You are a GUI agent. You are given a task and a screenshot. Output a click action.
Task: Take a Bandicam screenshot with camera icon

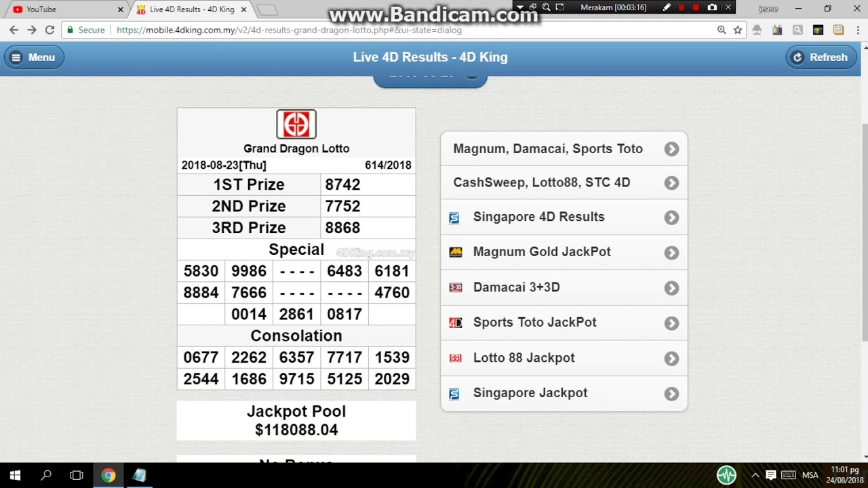[x=712, y=7]
